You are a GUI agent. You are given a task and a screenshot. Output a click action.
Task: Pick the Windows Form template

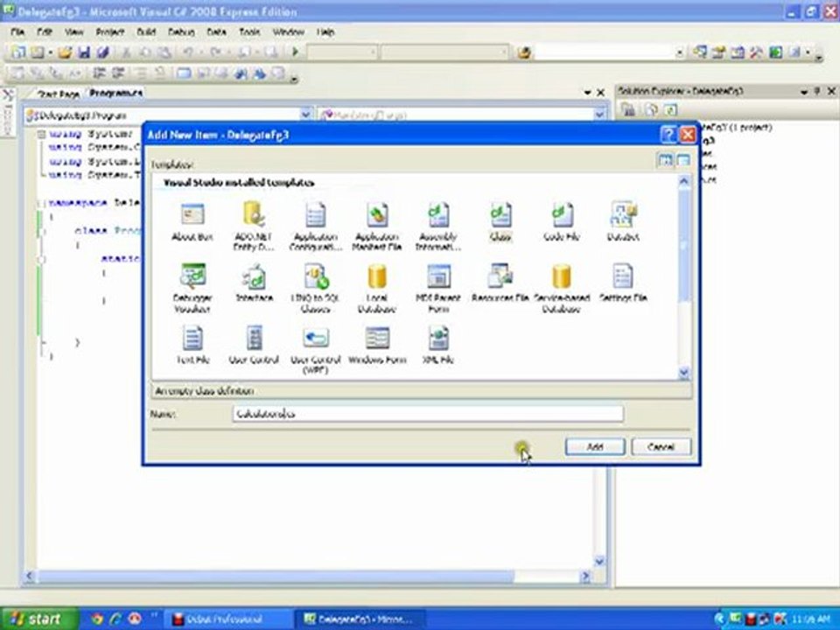point(377,345)
